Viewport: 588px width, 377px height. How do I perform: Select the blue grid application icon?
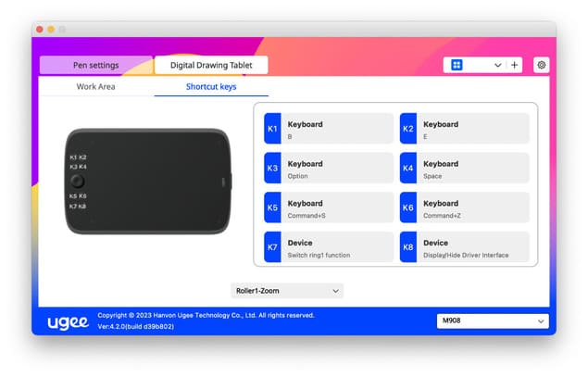click(457, 65)
